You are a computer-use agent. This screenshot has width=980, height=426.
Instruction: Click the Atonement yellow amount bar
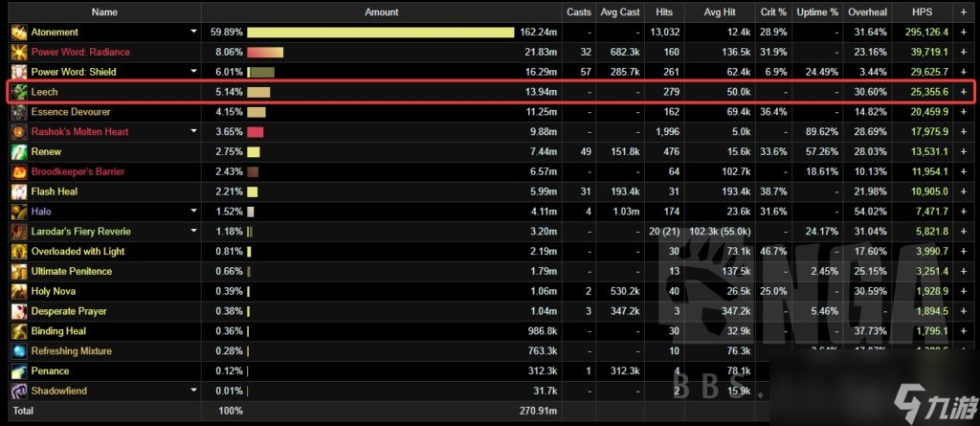pos(381,32)
